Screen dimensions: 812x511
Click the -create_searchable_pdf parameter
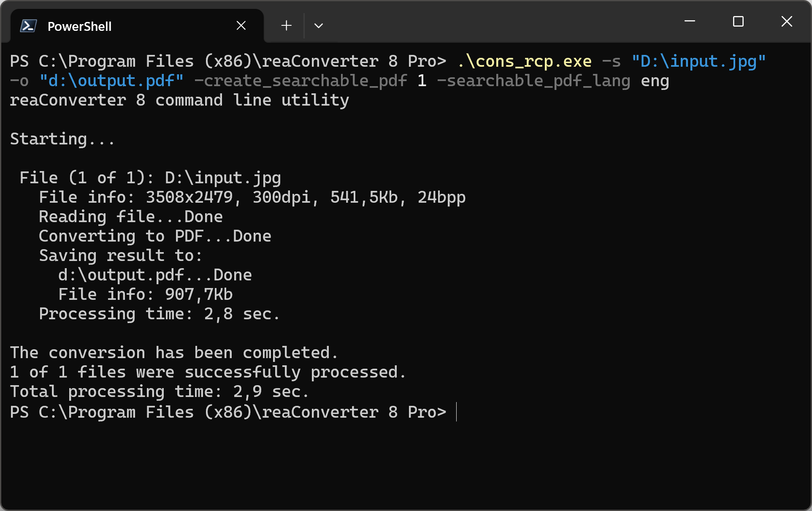[x=300, y=81]
